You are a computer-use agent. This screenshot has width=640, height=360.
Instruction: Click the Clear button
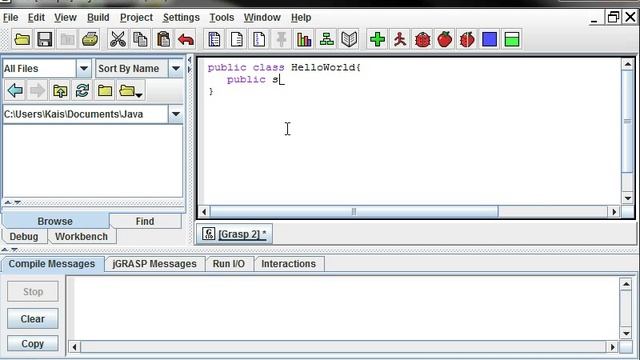33,319
